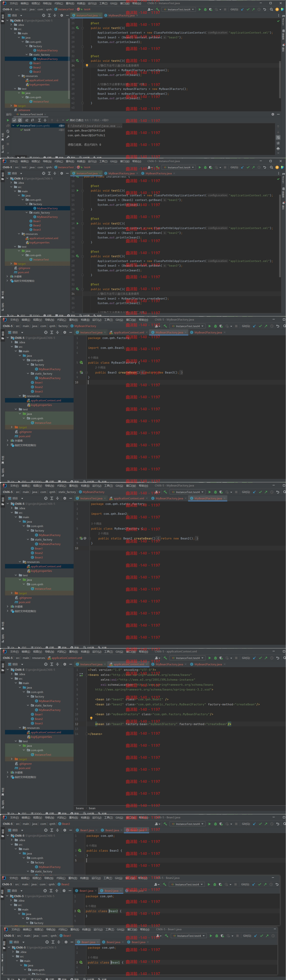Image resolution: width=286 pixels, height=980 pixels.
Task: Click class gutter icon at line 3 of Bean3.java
Action: pyautogui.click(x=80, y=850)
